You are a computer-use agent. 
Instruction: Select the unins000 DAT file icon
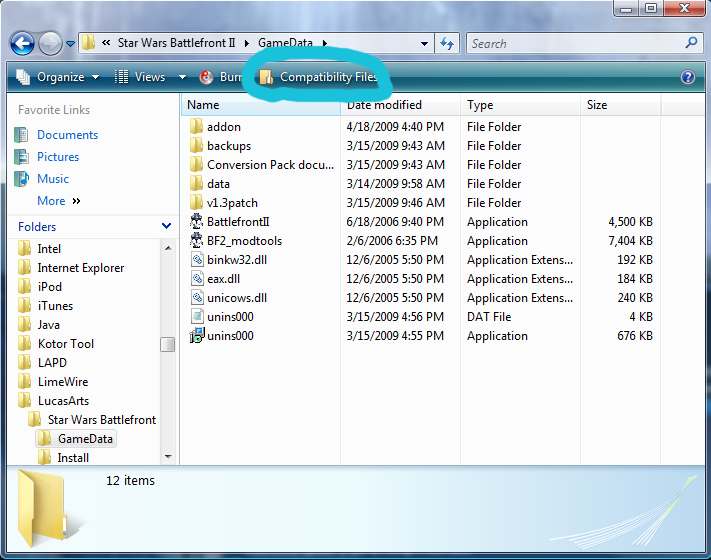[197, 317]
